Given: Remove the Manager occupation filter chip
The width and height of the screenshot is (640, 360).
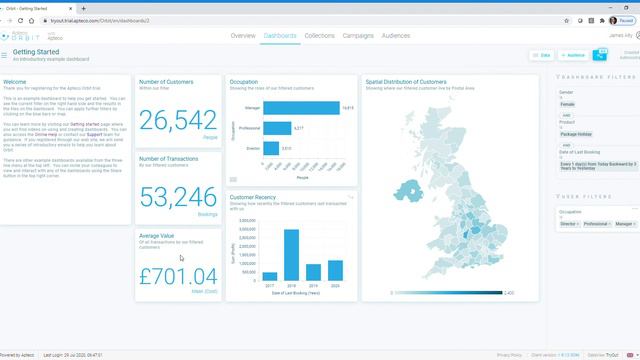Looking at the screenshot, I should [x=634, y=224].
